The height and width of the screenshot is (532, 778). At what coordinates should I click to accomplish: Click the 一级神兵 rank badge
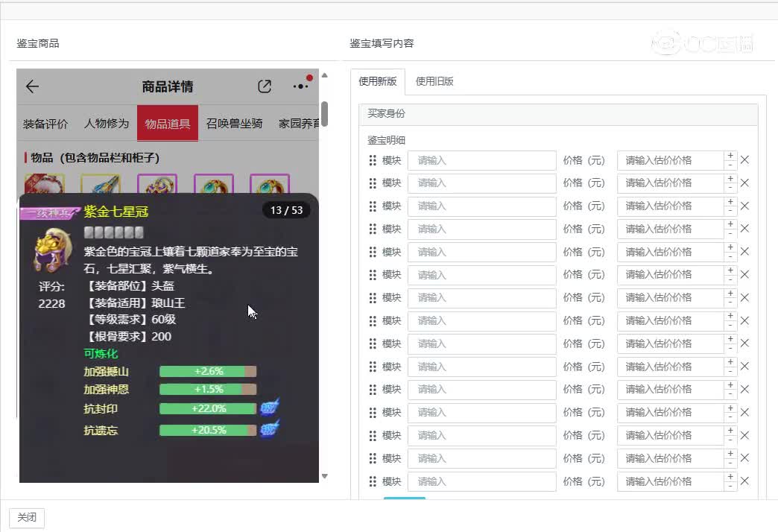(48, 213)
